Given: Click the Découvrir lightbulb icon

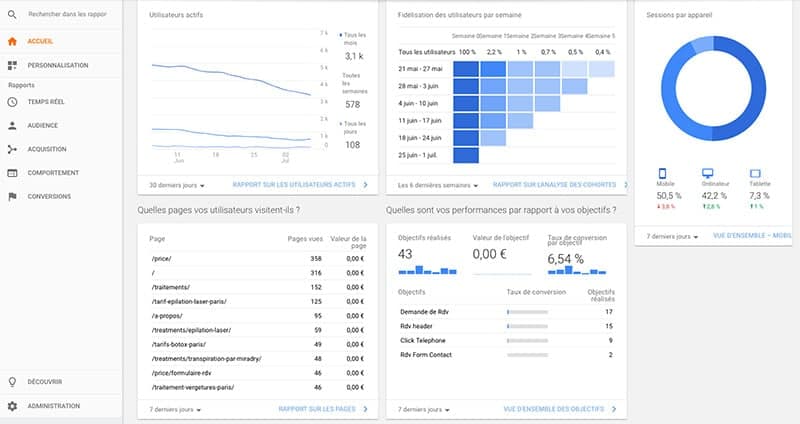Looking at the screenshot, I should (x=12, y=381).
